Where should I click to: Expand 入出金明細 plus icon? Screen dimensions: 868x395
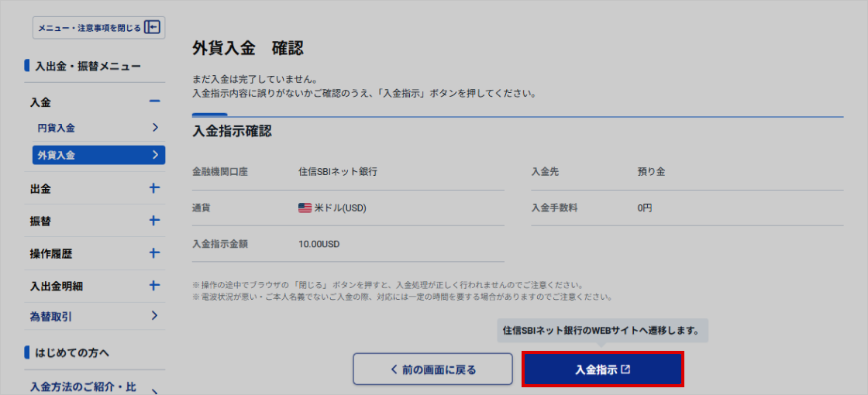154,286
